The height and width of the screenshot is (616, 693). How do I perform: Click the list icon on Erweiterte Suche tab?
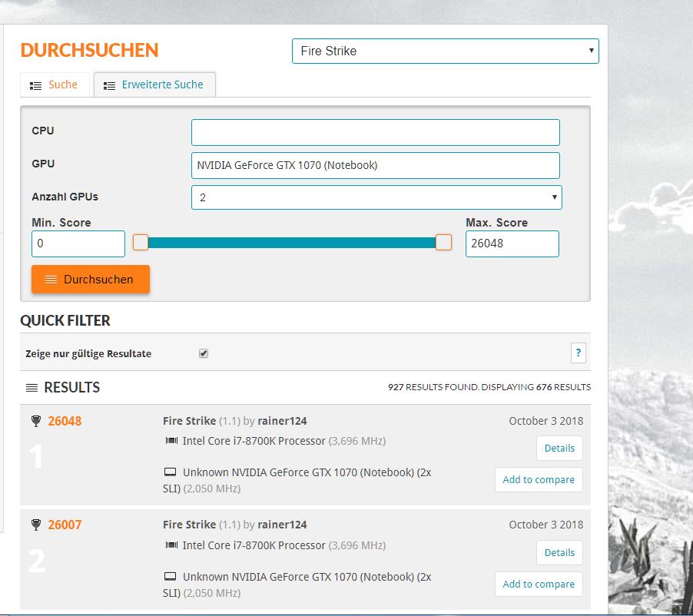109,86
